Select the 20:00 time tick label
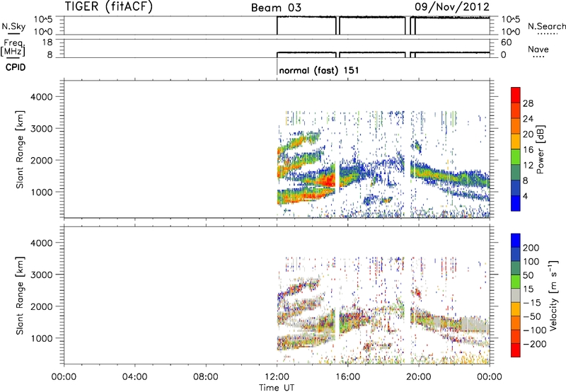This screenshot has width=566, height=392. (419, 377)
